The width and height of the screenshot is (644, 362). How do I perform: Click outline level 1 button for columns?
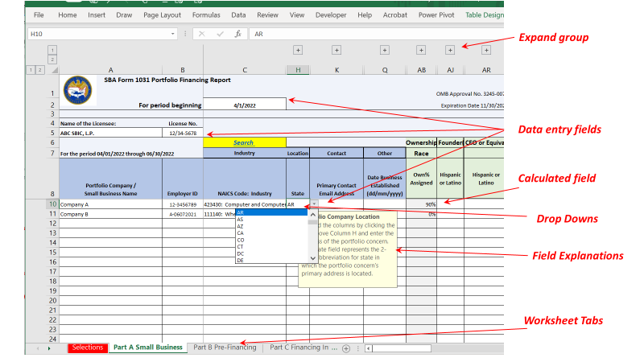point(52,50)
